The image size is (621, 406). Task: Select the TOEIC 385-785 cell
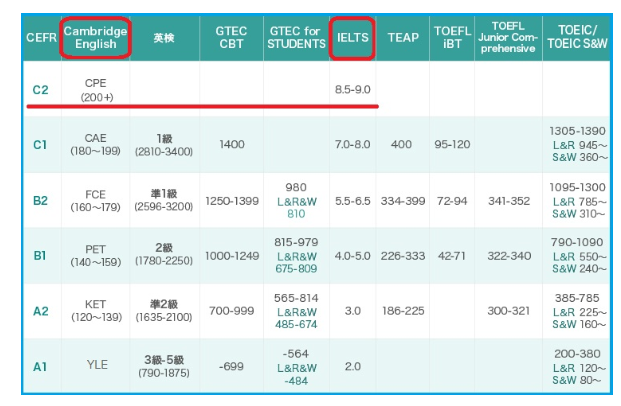click(578, 311)
